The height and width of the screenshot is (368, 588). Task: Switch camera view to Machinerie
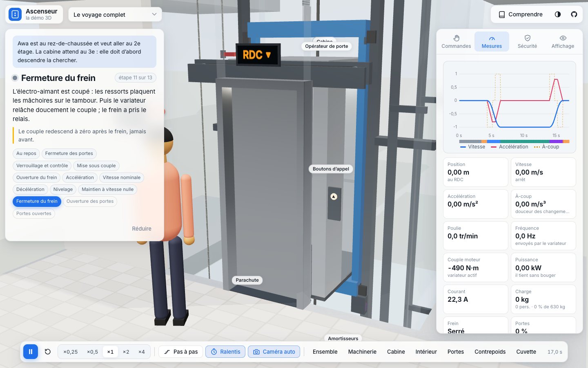[x=362, y=352]
